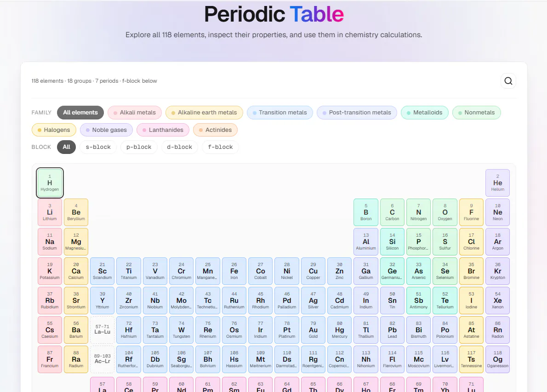The width and height of the screenshot is (547, 392).
Task: Open the Copper element tile
Action: tap(313, 271)
